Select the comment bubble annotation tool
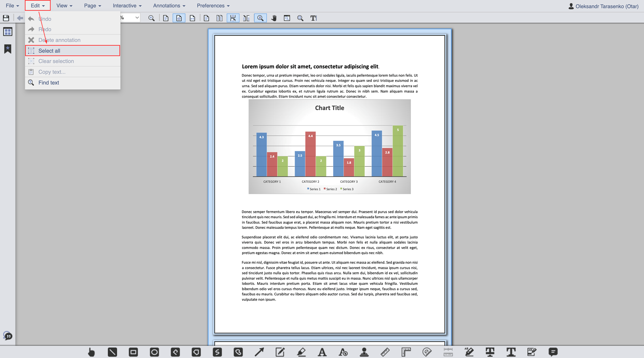The width and height of the screenshot is (644, 358). tap(553, 352)
